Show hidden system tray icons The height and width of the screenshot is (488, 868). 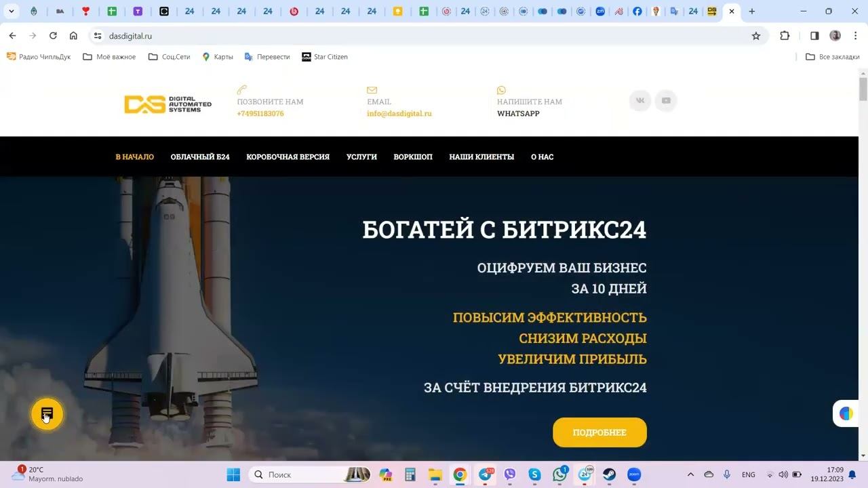(x=690, y=474)
